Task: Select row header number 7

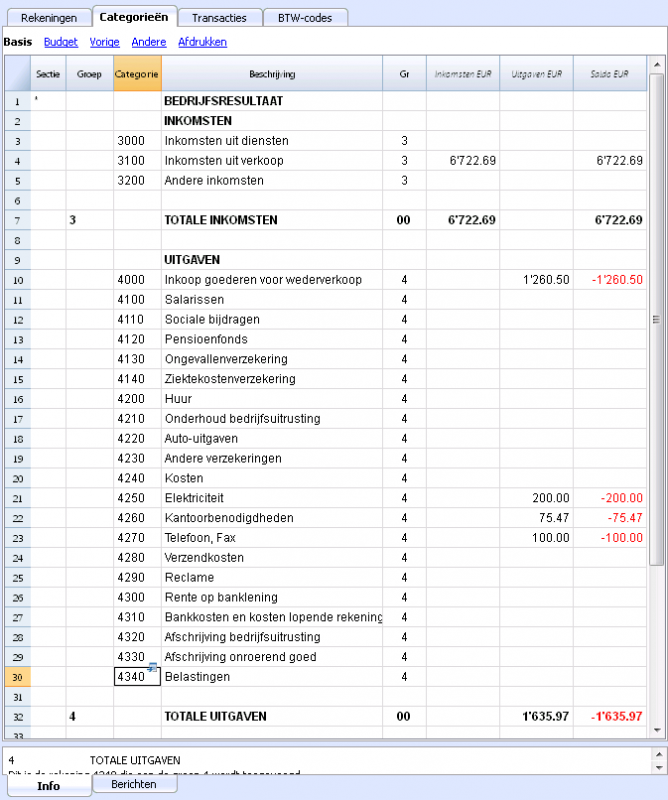Action: pos(18,220)
